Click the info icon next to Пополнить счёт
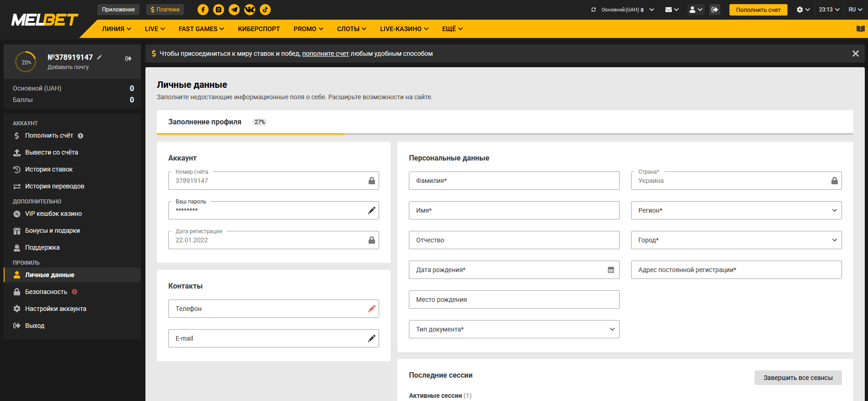 point(80,136)
